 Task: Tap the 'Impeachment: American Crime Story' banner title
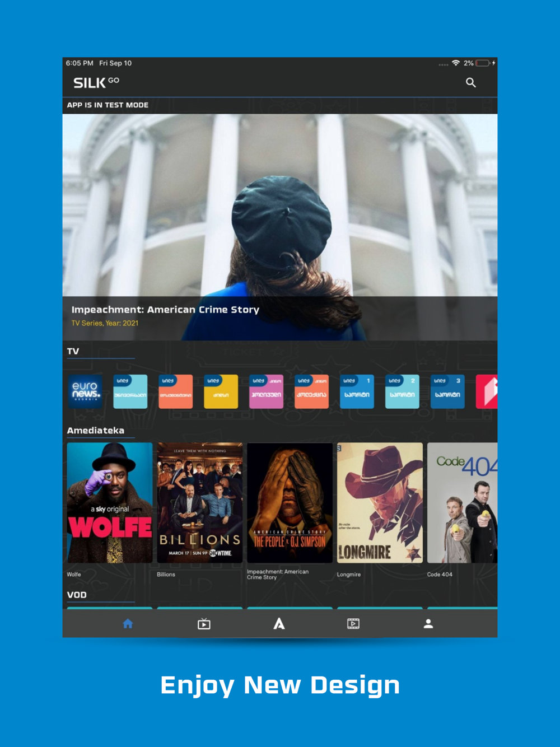[165, 310]
